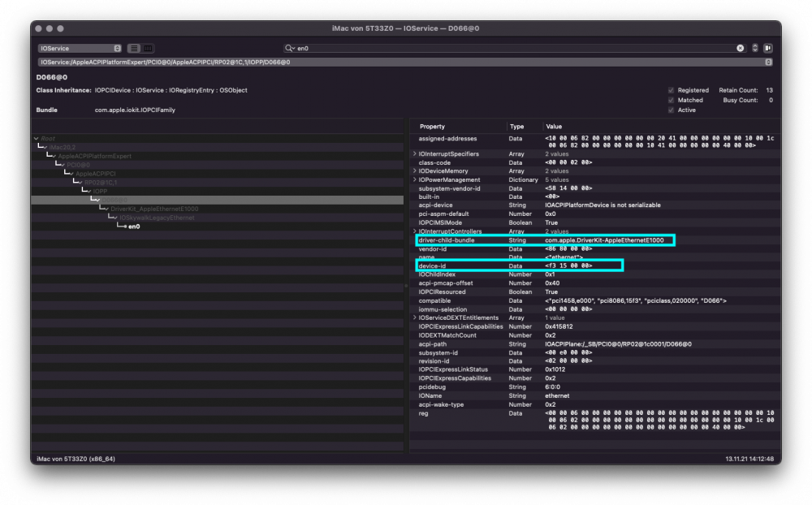Select the D066@0 tree row
The image size is (812, 505).
click(218, 200)
